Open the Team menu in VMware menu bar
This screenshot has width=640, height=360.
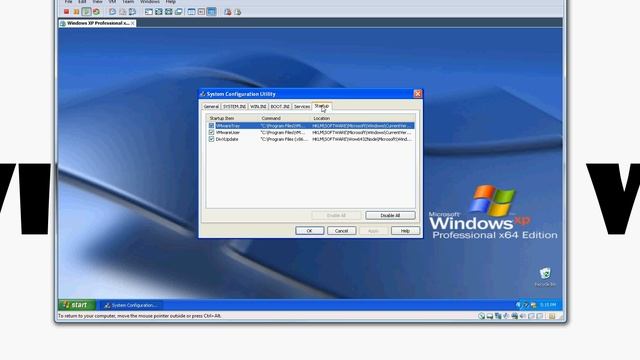click(128, 2)
